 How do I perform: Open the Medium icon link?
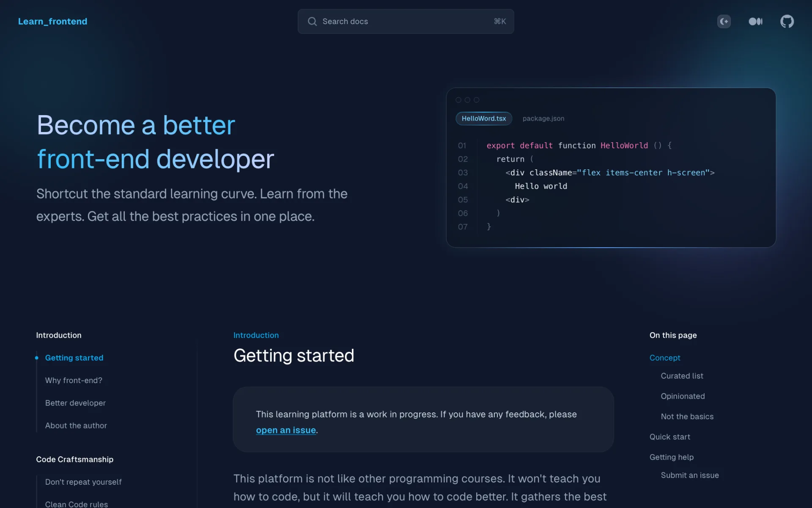pos(756,22)
